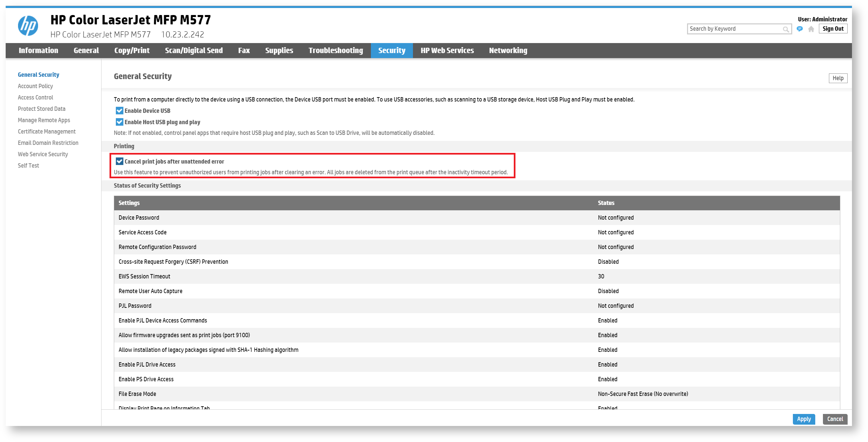
Task: Select the Security tab
Action: (392, 50)
